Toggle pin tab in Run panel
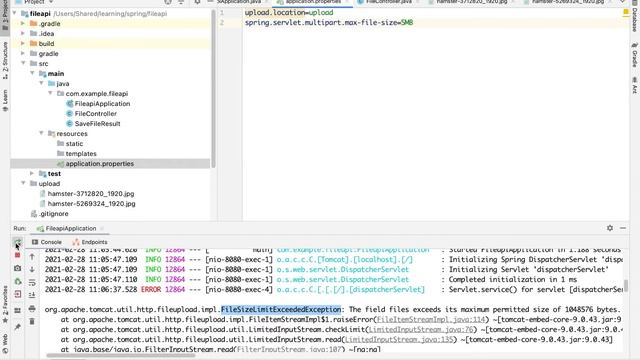 (17, 327)
